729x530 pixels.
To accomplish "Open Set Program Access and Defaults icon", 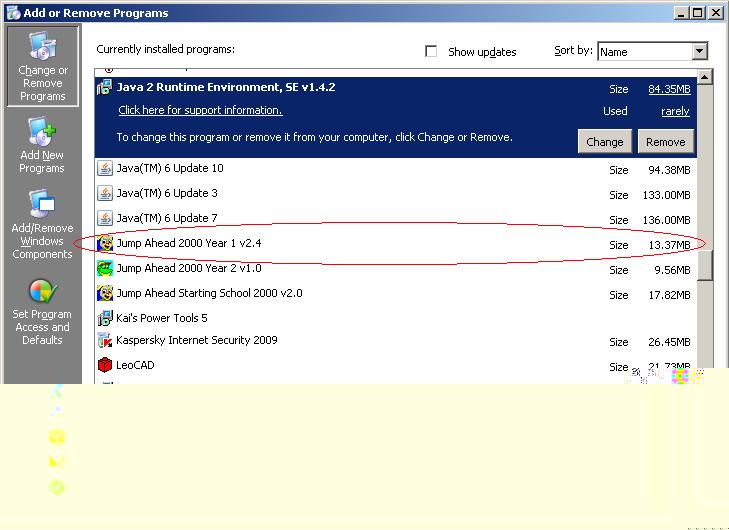I will pos(43,292).
